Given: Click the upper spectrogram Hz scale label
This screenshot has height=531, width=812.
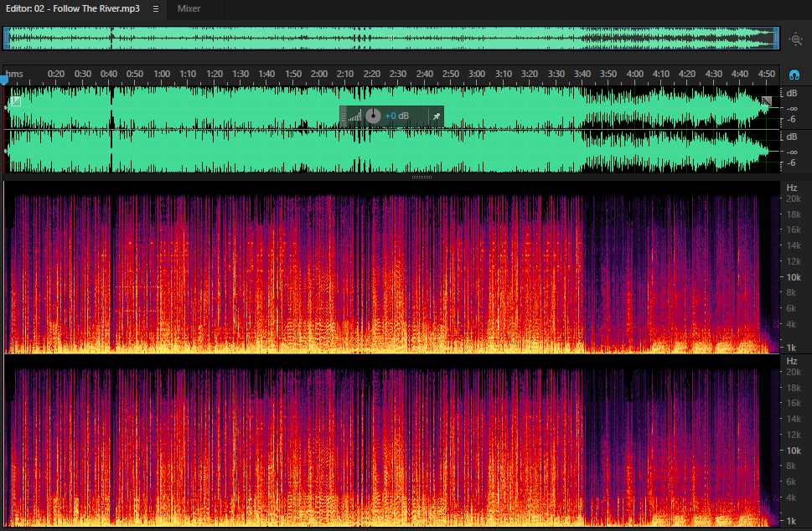Looking at the screenshot, I should [792, 188].
